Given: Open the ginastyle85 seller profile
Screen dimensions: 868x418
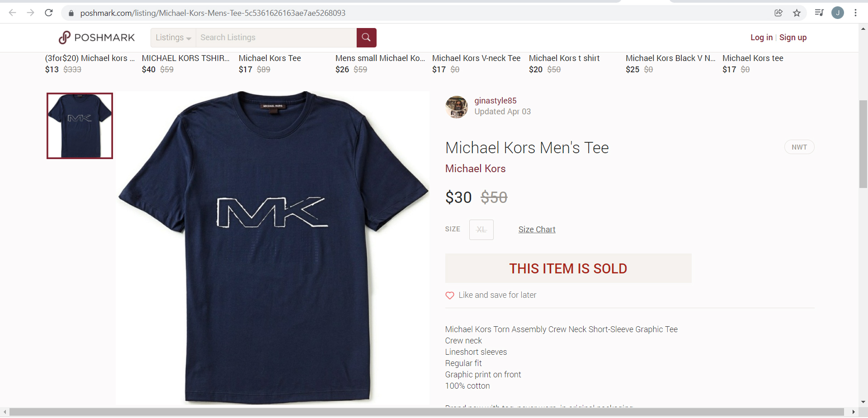Looking at the screenshot, I should [495, 101].
